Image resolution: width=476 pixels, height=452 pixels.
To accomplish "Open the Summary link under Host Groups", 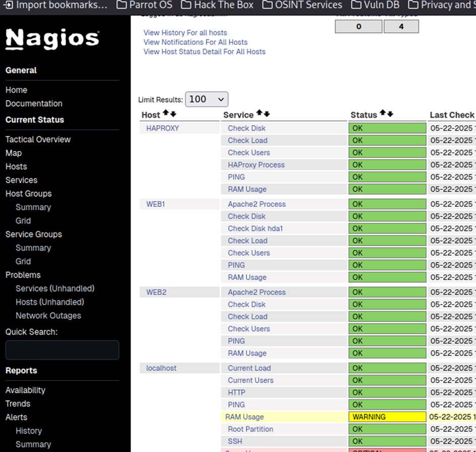I will [33, 207].
